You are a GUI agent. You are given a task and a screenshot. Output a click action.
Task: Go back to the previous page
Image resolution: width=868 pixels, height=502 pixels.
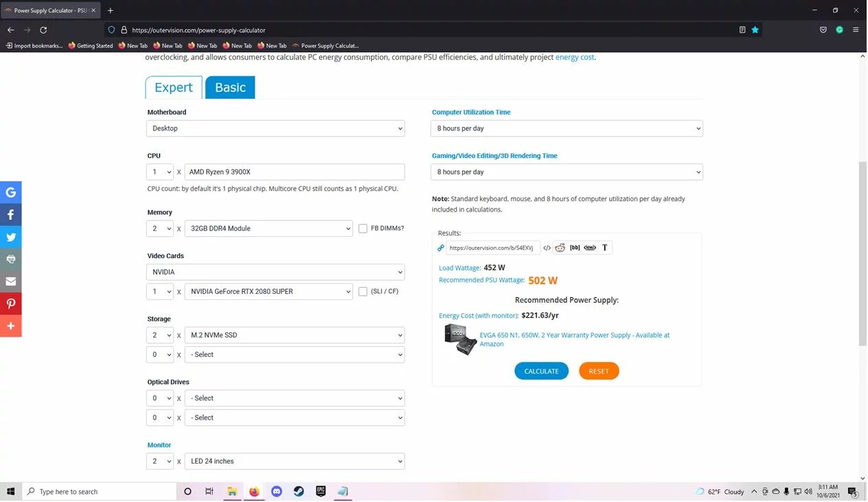[x=10, y=30]
